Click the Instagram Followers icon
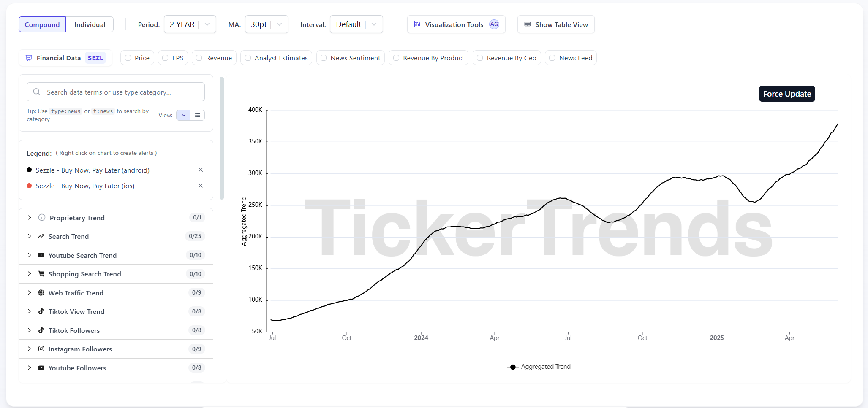Image resolution: width=868 pixels, height=408 pixels. pyautogui.click(x=41, y=349)
